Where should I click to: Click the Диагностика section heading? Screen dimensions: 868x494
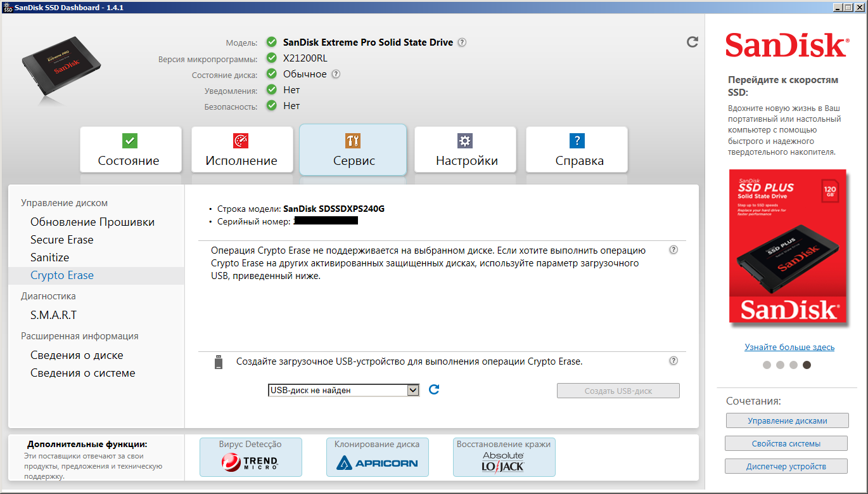coord(48,296)
